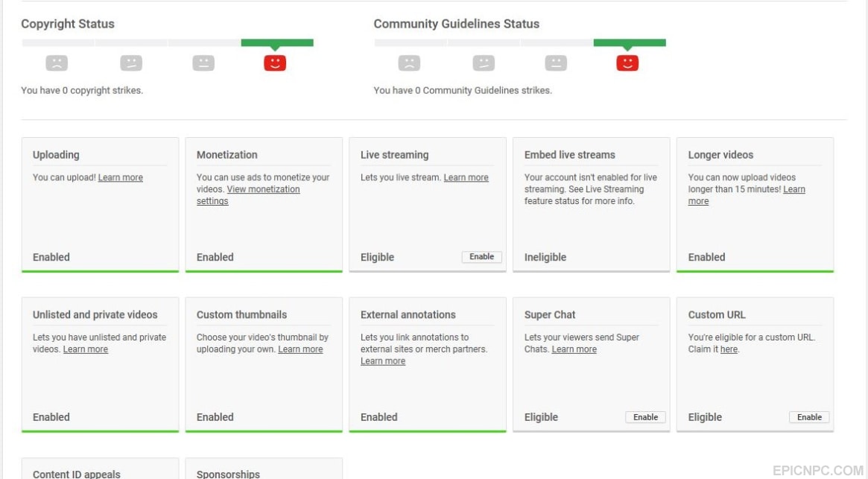The height and width of the screenshot is (479, 868).
Task: Click the Eligible status in the Live streaming card
Action: pos(378,257)
